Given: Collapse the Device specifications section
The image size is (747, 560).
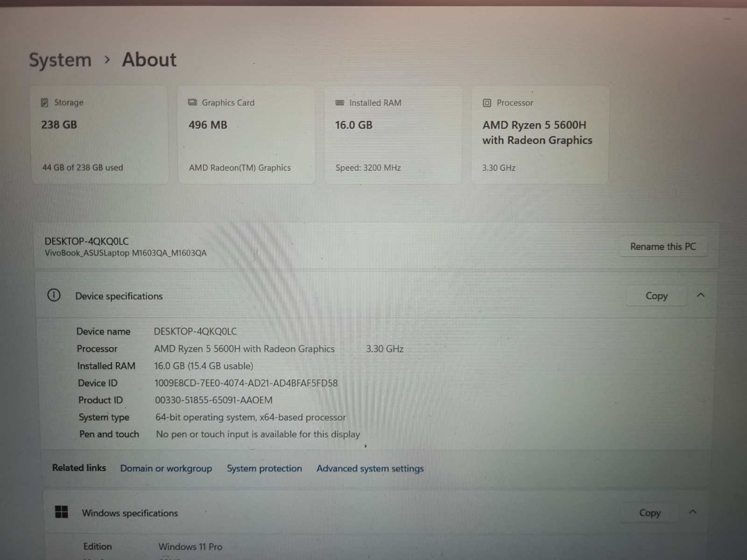Looking at the screenshot, I should [701, 295].
